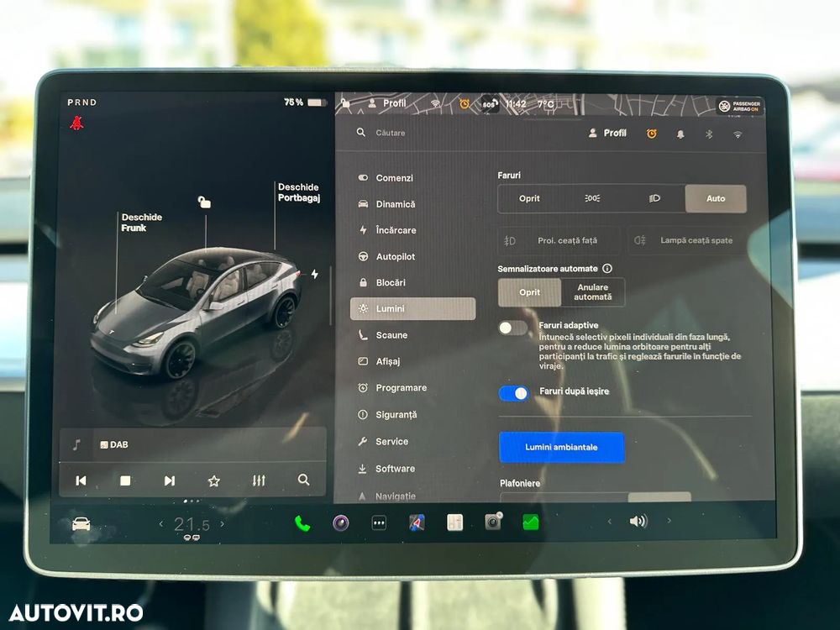
Task: Open the camera app in dock
Action: click(493, 522)
